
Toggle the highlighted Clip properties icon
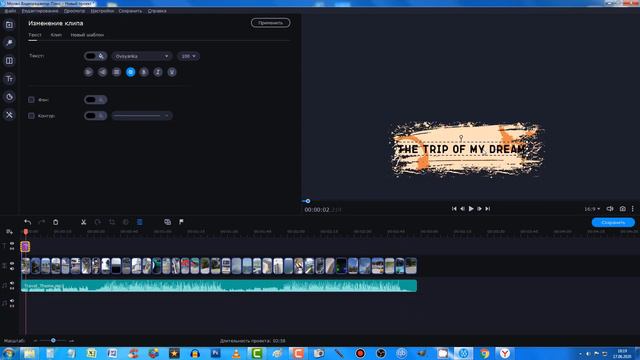point(140,222)
